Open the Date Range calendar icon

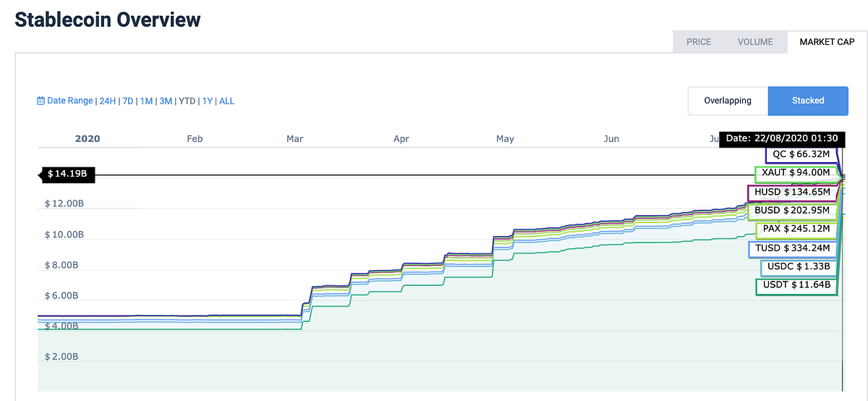[41, 101]
